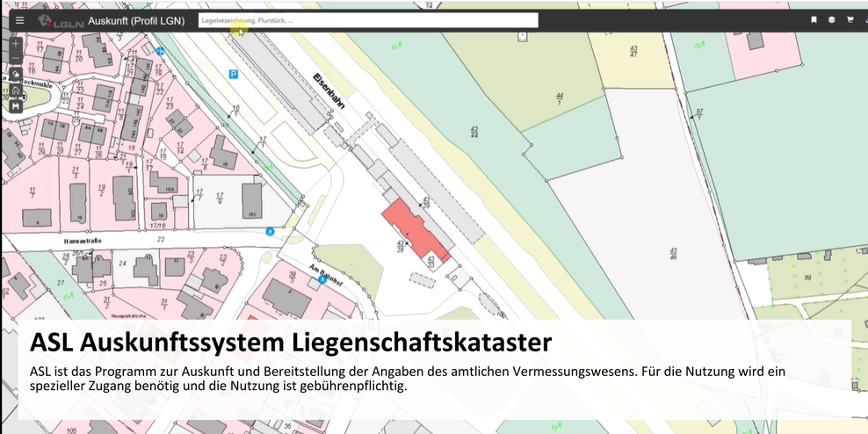Select parcel 16/1 label near the parking area
The height and width of the screenshot is (434, 868).
235,110
